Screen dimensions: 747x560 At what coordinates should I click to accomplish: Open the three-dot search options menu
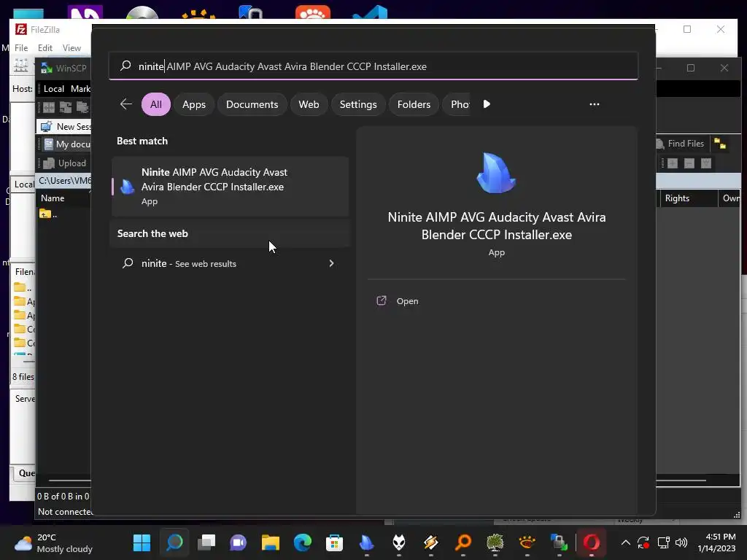click(594, 104)
